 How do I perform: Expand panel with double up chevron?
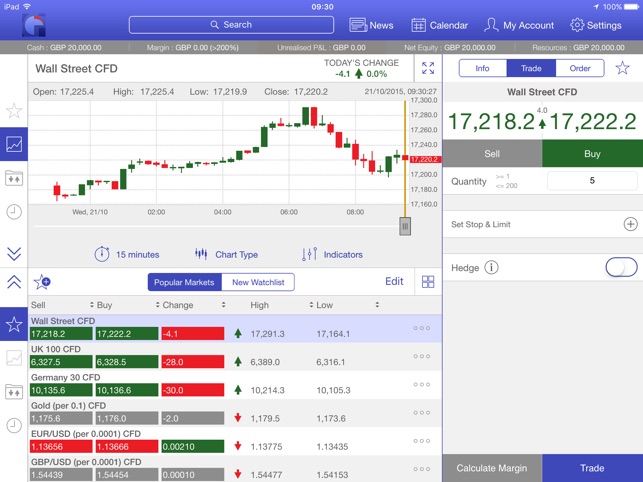(14, 282)
